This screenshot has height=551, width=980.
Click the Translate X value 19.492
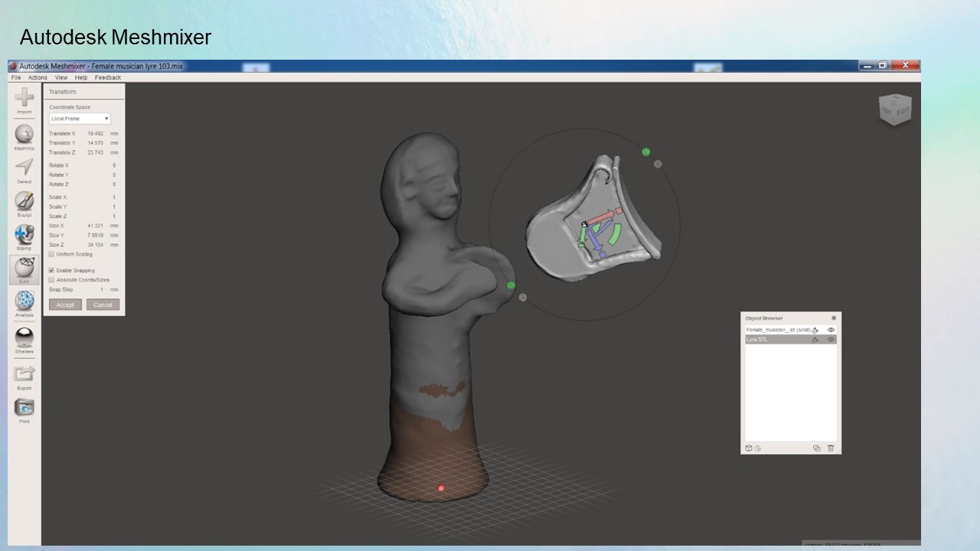96,134
